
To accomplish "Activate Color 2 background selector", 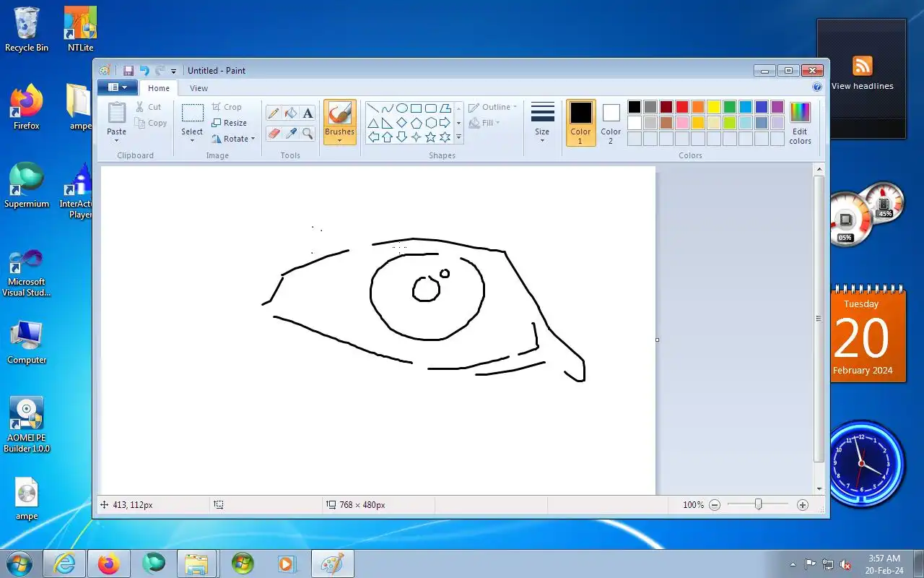I will click(611, 123).
